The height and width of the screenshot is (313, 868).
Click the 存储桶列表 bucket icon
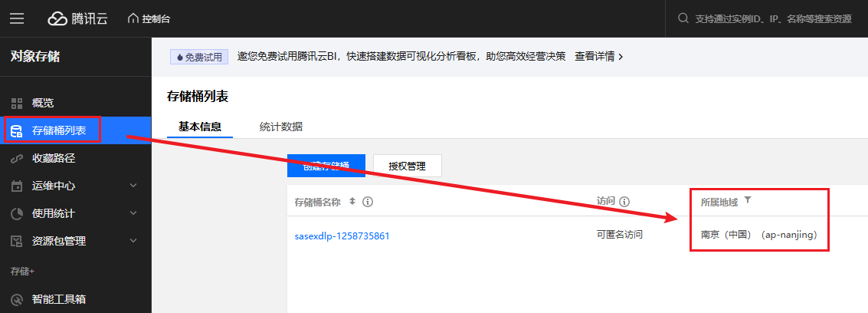coord(17,130)
